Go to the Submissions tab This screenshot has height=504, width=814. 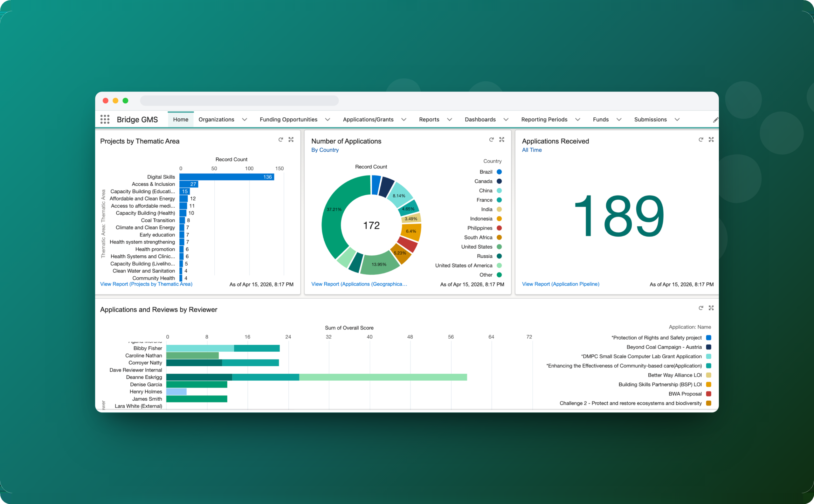point(650,119)
